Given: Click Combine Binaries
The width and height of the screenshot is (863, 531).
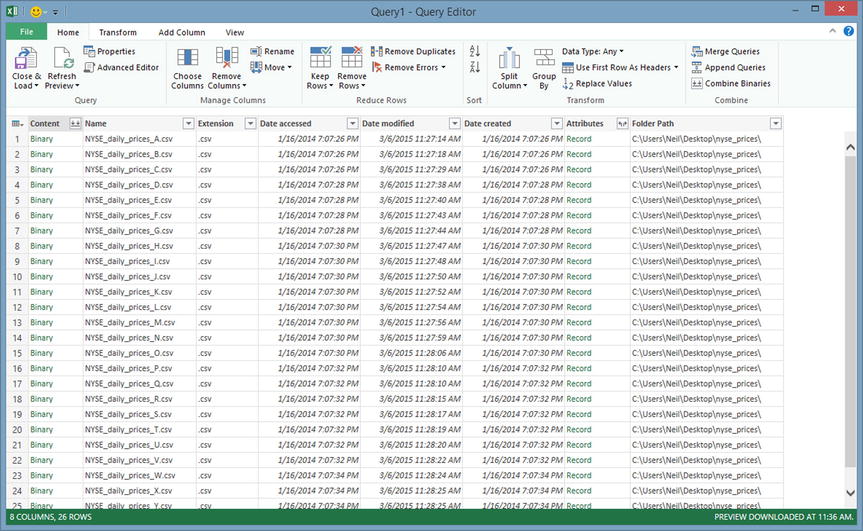Looking at the screenshot, I should pos(731,84).
